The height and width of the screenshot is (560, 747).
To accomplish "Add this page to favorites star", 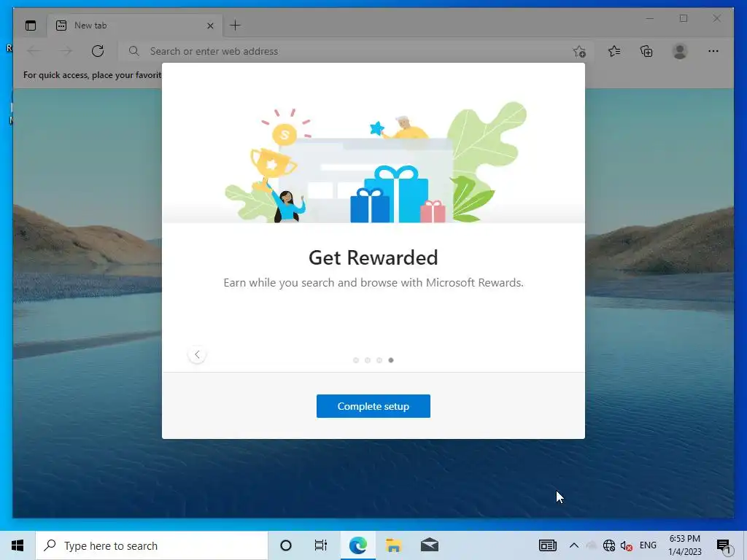I will point(578,52).
